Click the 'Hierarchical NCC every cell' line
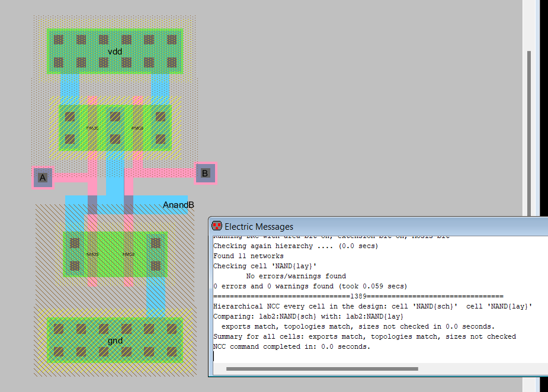 coord(373,306)
